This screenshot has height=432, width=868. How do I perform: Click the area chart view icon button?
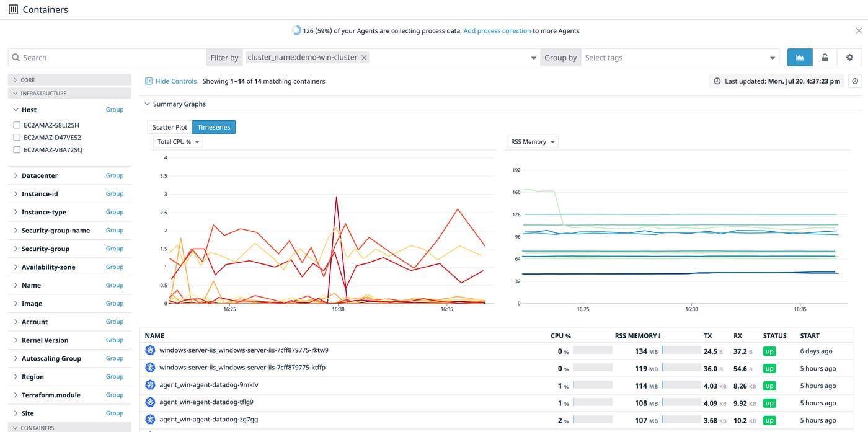click(x=800, y=58)
